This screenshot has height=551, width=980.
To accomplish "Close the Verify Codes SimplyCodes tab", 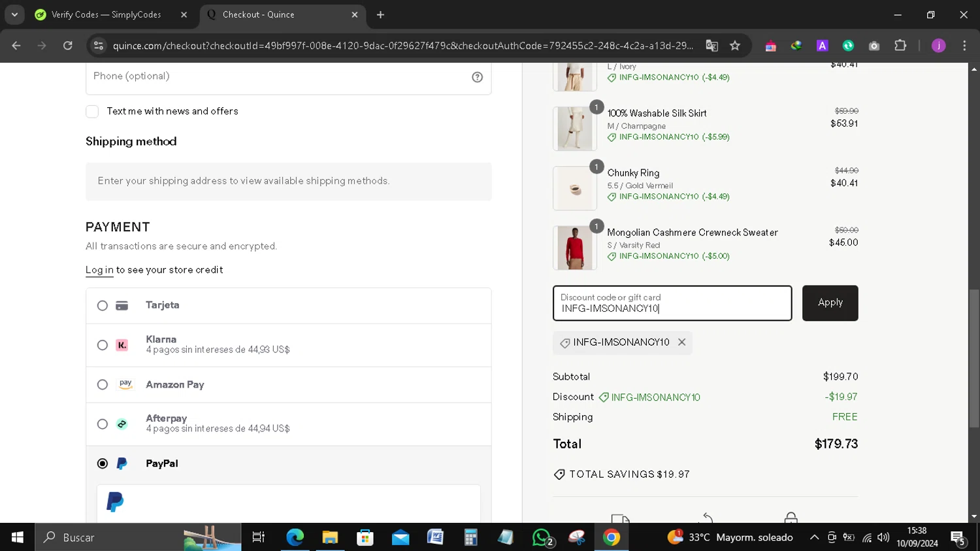I will tap(184, 14).
